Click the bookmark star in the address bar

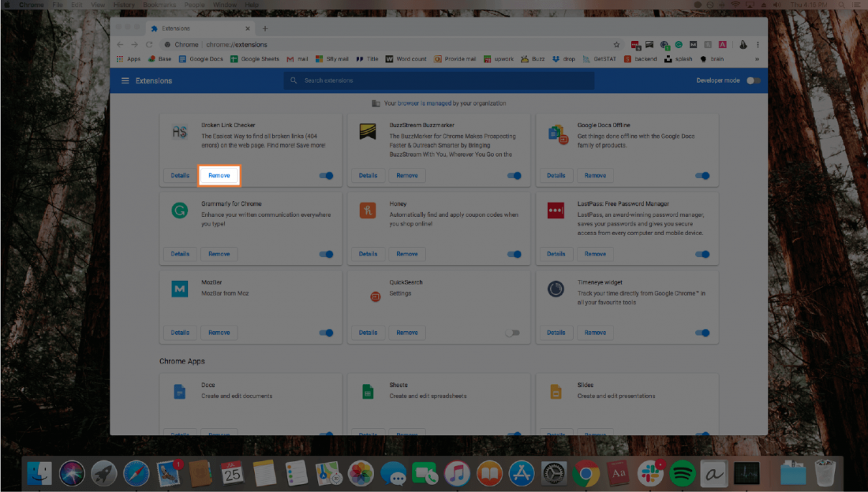click(617, 44)
